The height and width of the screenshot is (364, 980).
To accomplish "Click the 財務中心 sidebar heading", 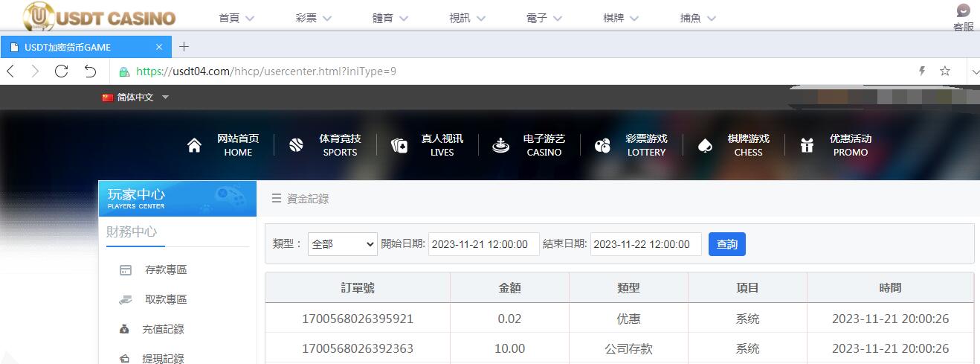I will click(x=132, y=232).
